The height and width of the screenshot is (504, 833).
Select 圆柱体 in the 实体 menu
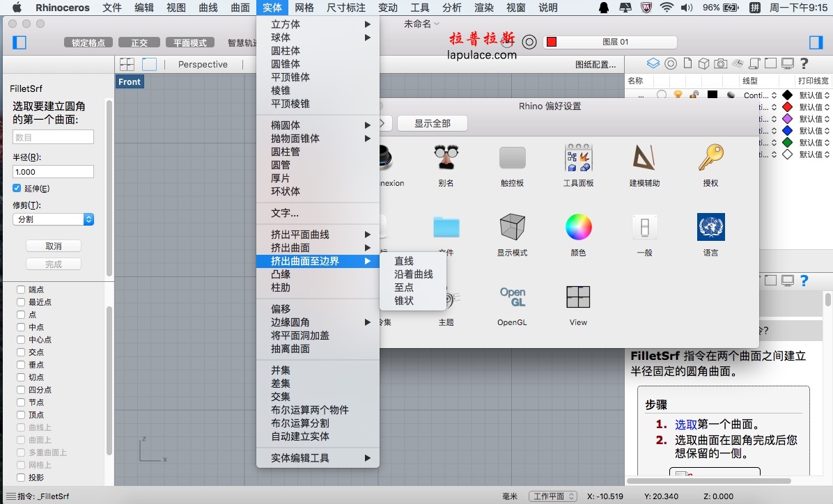(x=318, y=50)
